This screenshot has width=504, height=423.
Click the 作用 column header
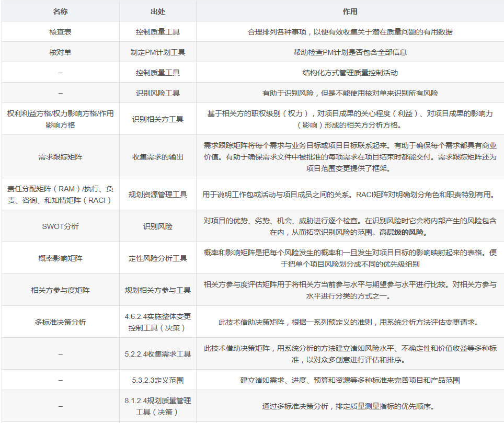click(x=350, y=12)
